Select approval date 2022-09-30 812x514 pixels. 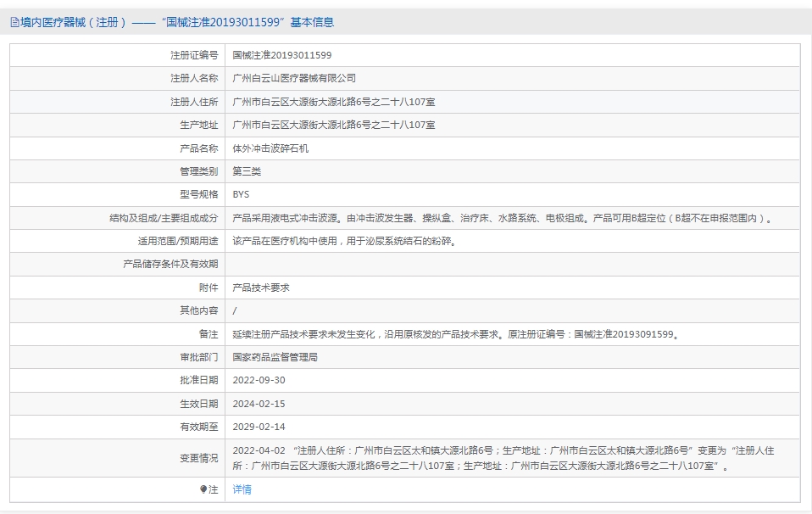259,380
